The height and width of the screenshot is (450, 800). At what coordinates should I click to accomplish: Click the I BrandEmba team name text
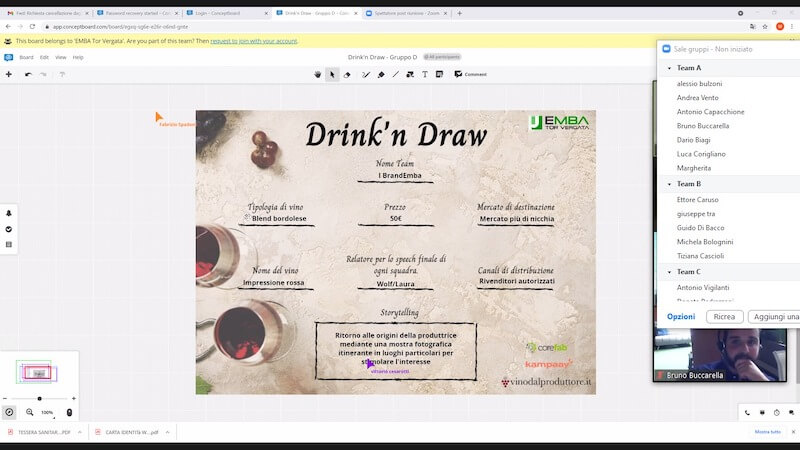pos(399,176)
